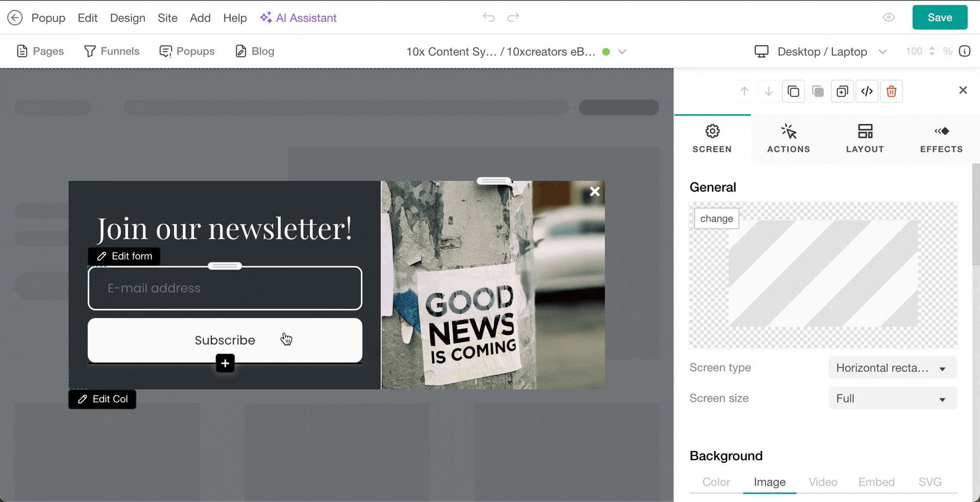Switch to the Video background tab
The height and width of the screenshot is (502, 980).
click(x=823, y=482)
